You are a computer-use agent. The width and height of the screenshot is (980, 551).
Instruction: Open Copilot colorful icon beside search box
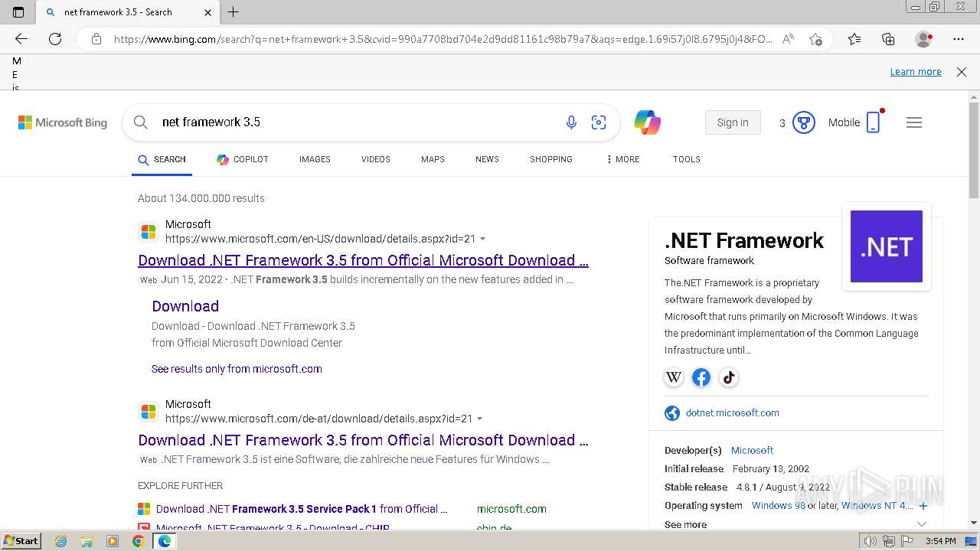point(648,122)
